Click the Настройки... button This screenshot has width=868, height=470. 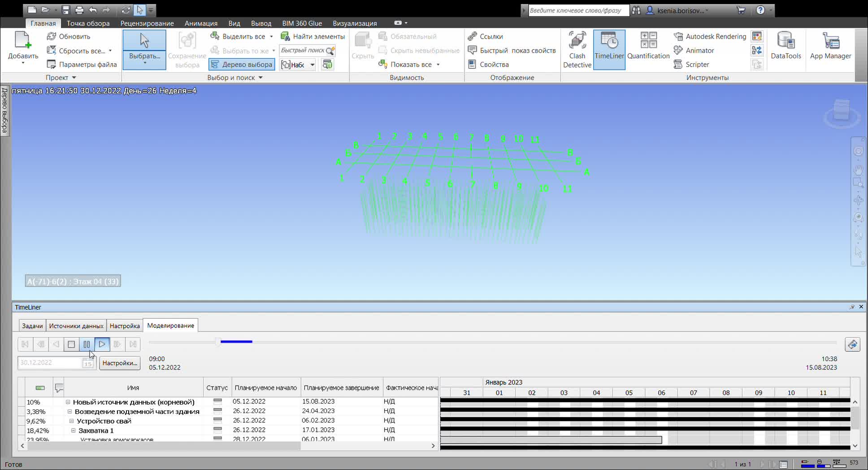pyautogui.click(x=120, y=363)
